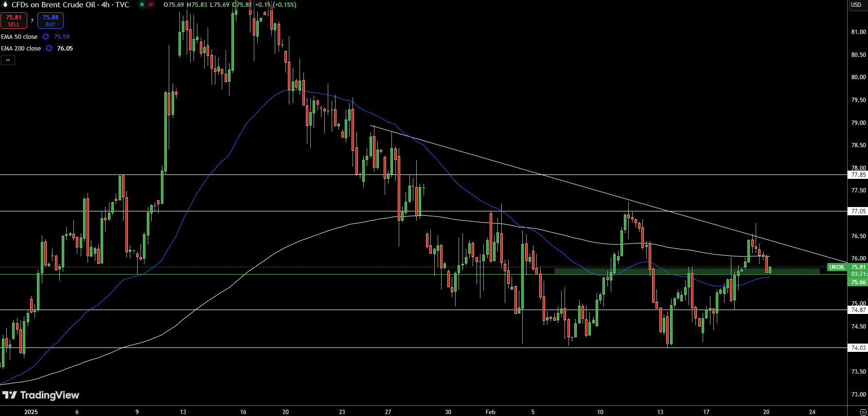The width and height of the screenshot is (868, 416).
Task: Click the 77.85 horizontal line price label
Action: 858,175
